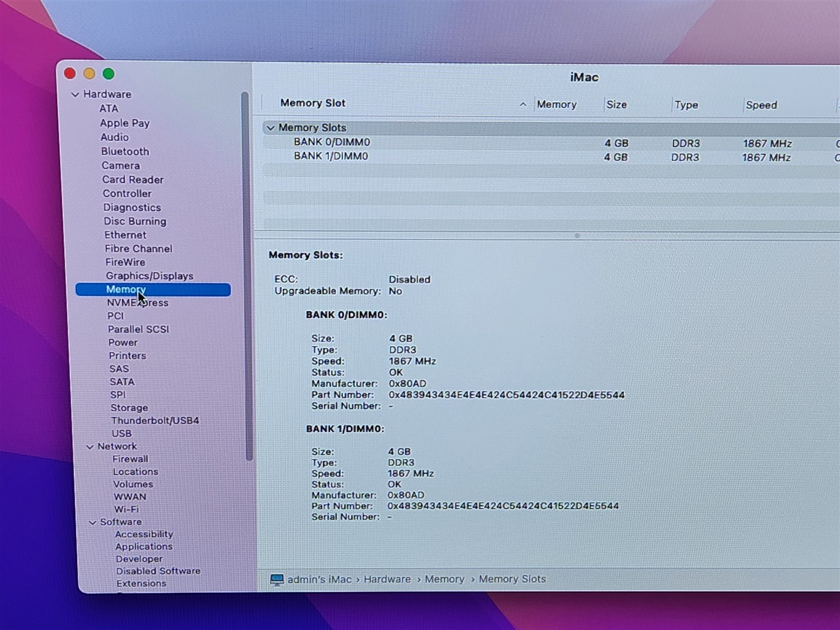This screenshot has height=630, width=840.
Task: Collapse the Memory Slots disclosure row
Action: 270,128
